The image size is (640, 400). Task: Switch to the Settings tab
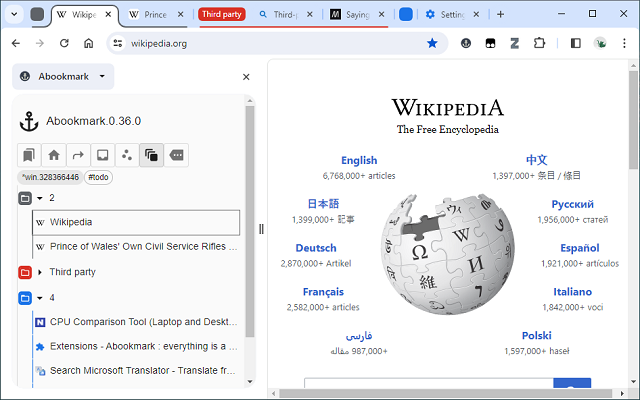coord(452,15)
